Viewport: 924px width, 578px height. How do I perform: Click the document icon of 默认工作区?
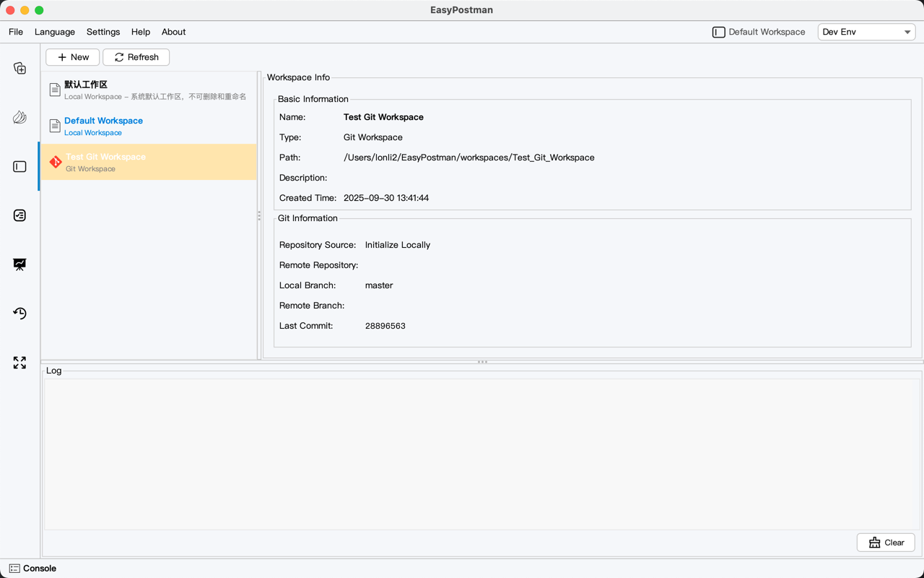click(x=55, y=90)
